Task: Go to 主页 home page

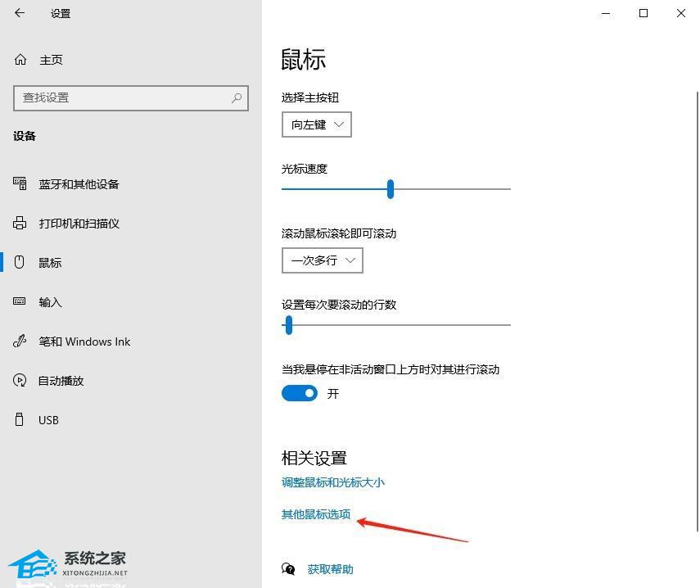Action: coord(51,60)
